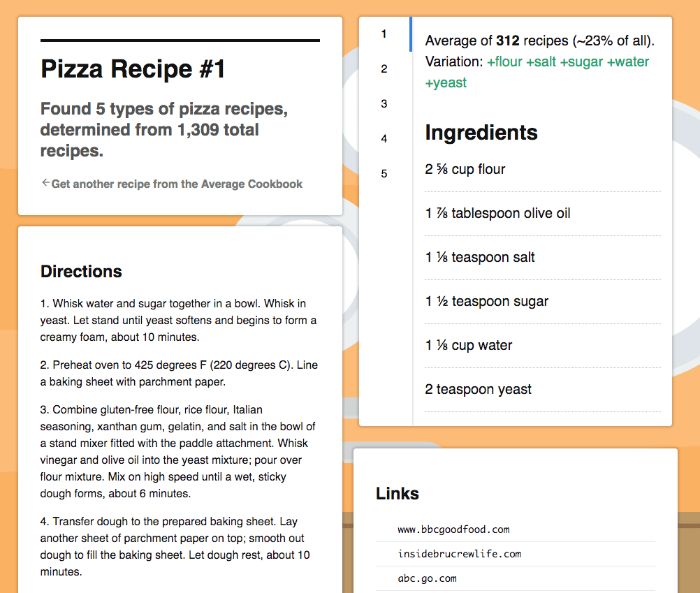Open the abc.go.com link

point(427,578)
